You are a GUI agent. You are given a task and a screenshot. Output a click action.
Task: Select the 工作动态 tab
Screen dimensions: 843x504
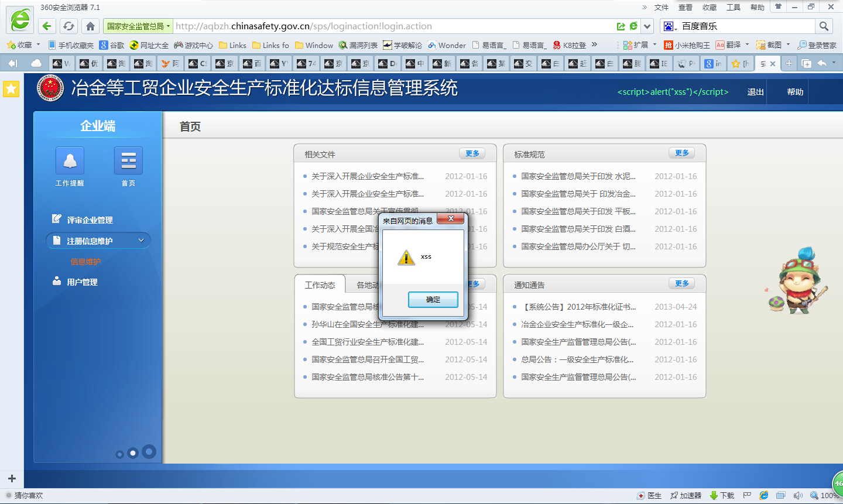coord(320,285)
